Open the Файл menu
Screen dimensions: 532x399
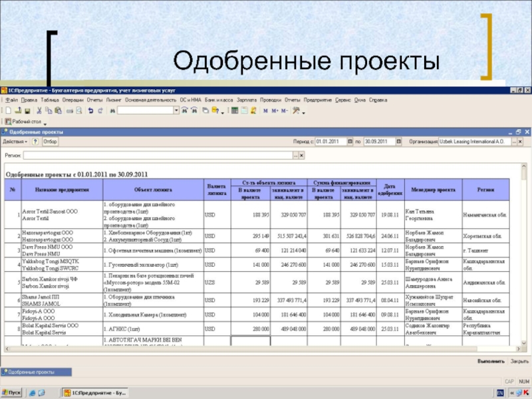tap(11, 100)
